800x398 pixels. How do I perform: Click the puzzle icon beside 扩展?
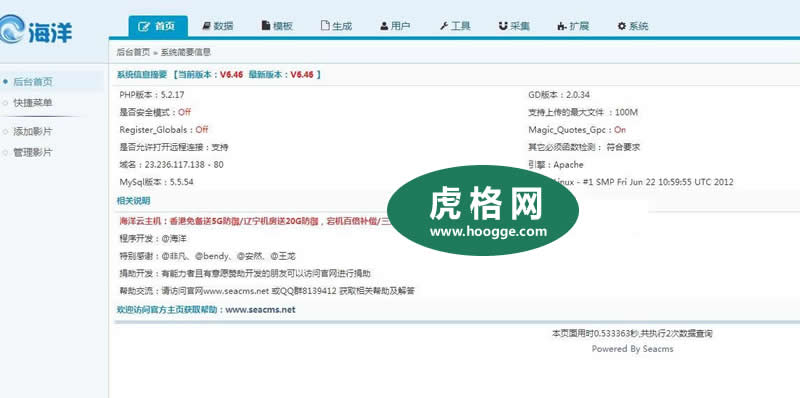[562, 27]
